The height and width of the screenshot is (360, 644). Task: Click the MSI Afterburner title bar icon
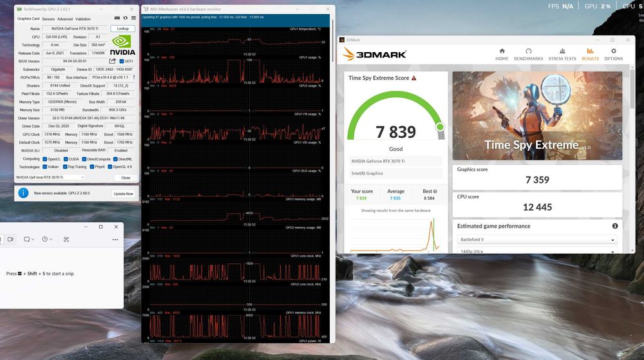(x=146, y=8)
